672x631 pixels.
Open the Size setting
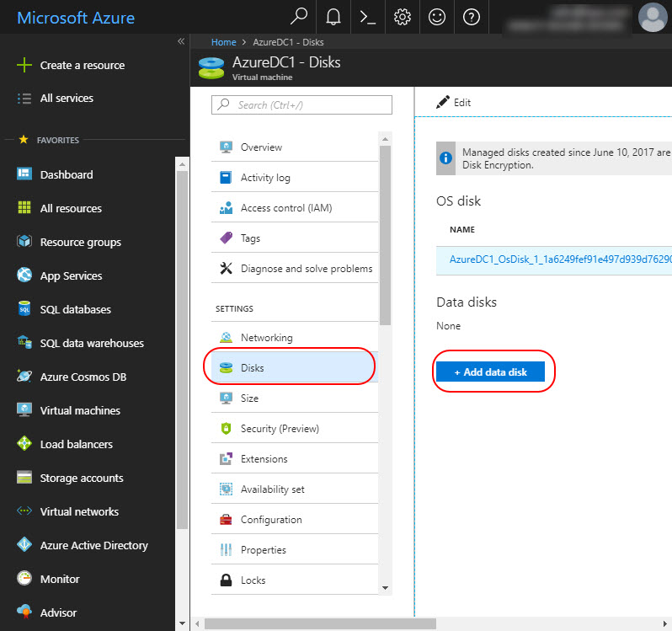click(295, 398)
